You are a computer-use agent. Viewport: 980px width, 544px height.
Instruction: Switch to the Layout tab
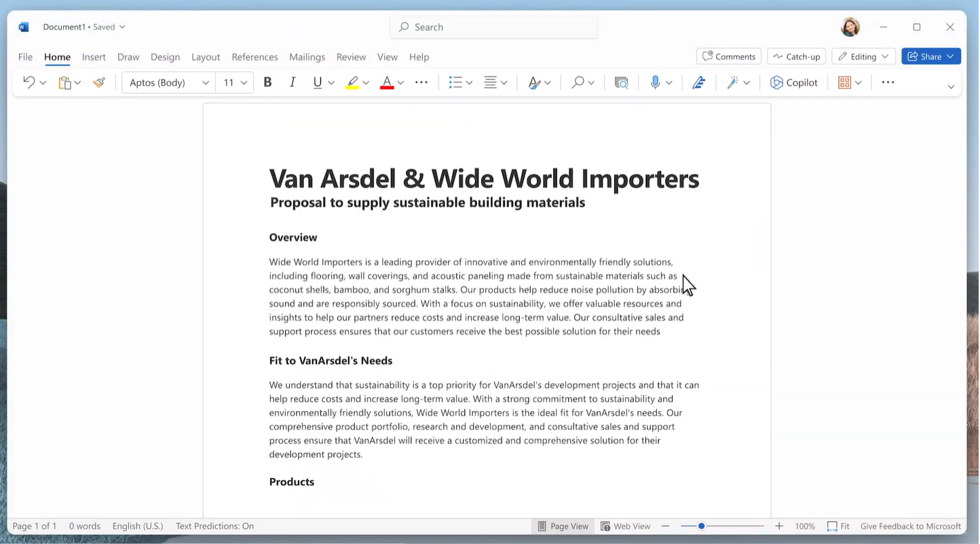pyautogui.click(x=206, y=57)
